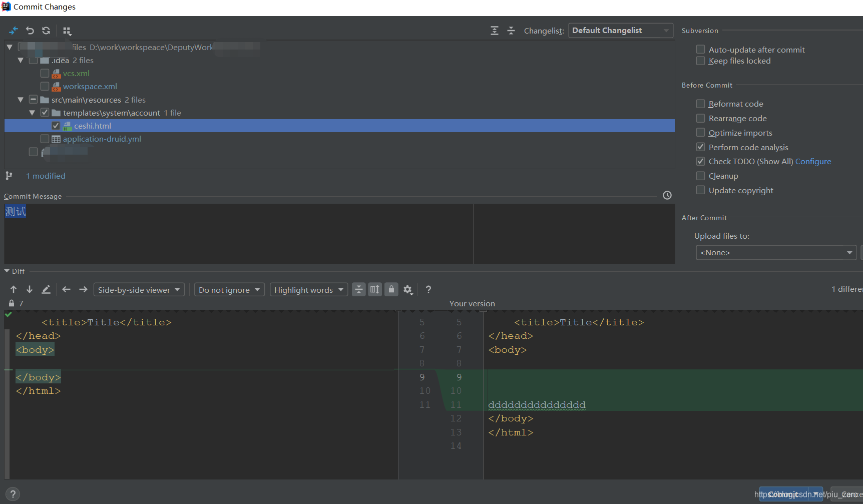Screen dimensions: 863x504
Task: Click the vcs.xml file icon
Action: (x=56, y=74)
